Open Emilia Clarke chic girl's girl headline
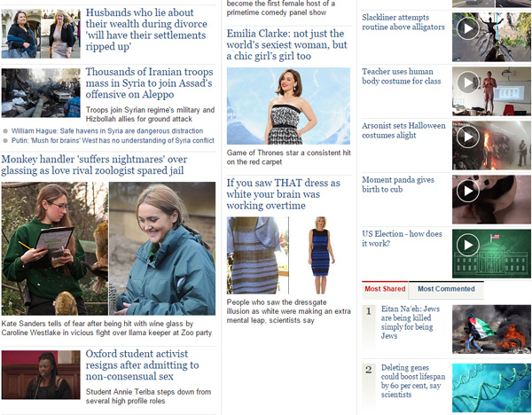 (x=286, y=45)
